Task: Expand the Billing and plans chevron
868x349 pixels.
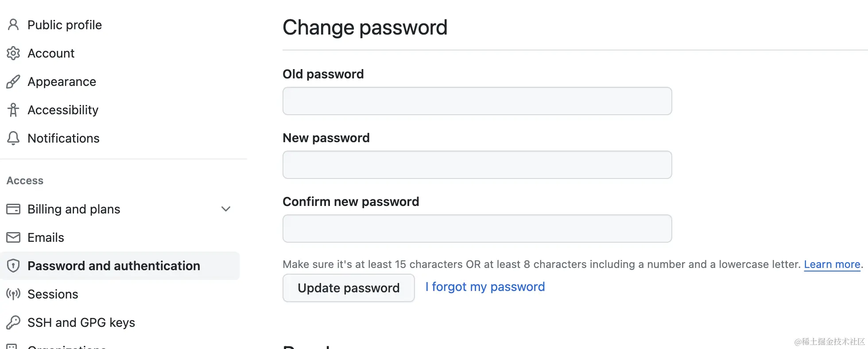Action: coord(226,209)
